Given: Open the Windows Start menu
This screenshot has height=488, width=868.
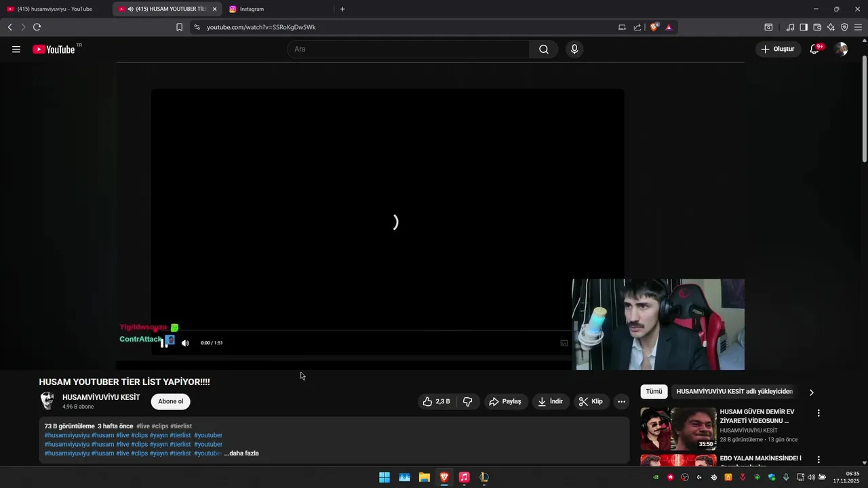Looking at the screenshot, I should pos(384,477).
